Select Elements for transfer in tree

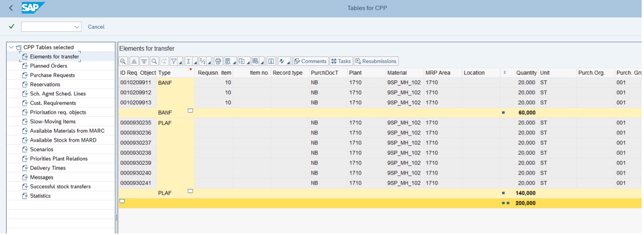(x=54, y=56)
